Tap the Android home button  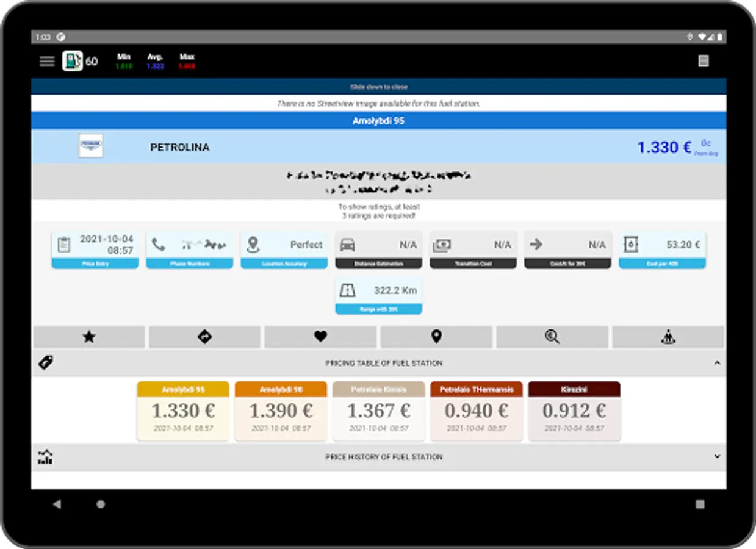tap(101, 504)
